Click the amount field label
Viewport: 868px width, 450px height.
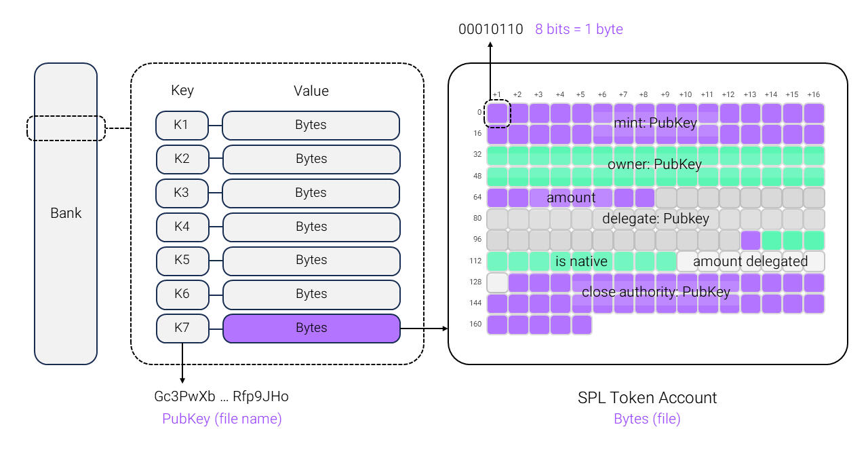click(x=571, y=198)
